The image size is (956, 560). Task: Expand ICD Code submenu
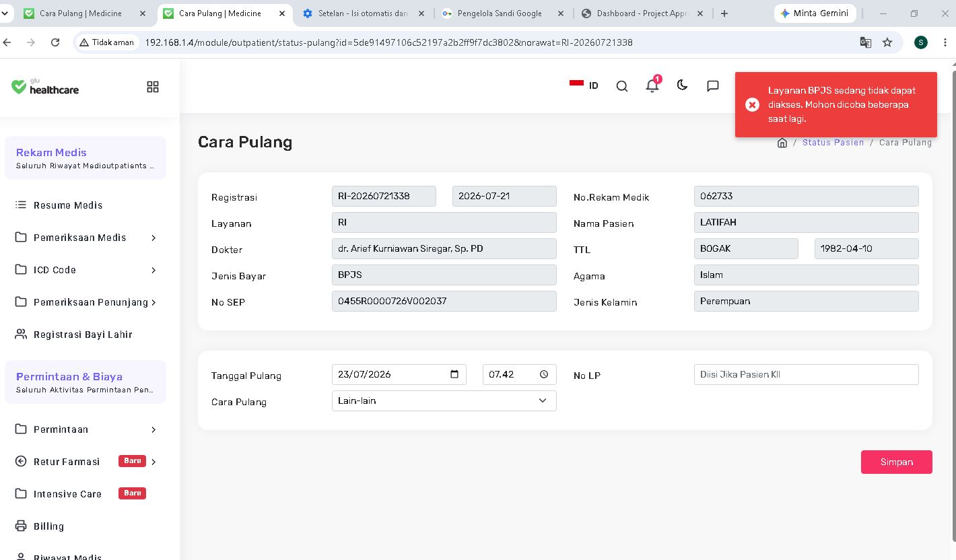tap(86, 270)
